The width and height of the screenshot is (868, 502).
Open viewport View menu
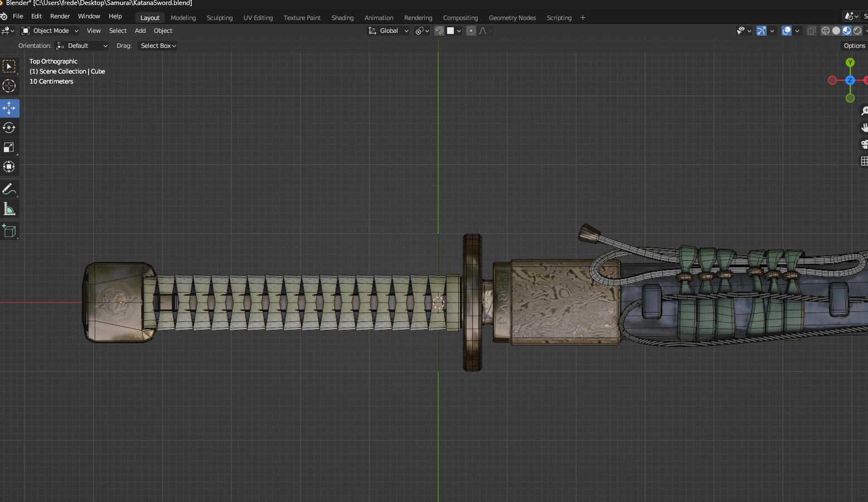[x=94, y=31]
